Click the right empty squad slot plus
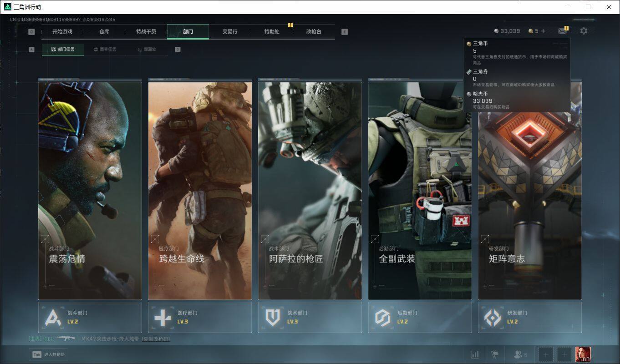The height and width of the screenshot is (364, 620). [565, 354]
